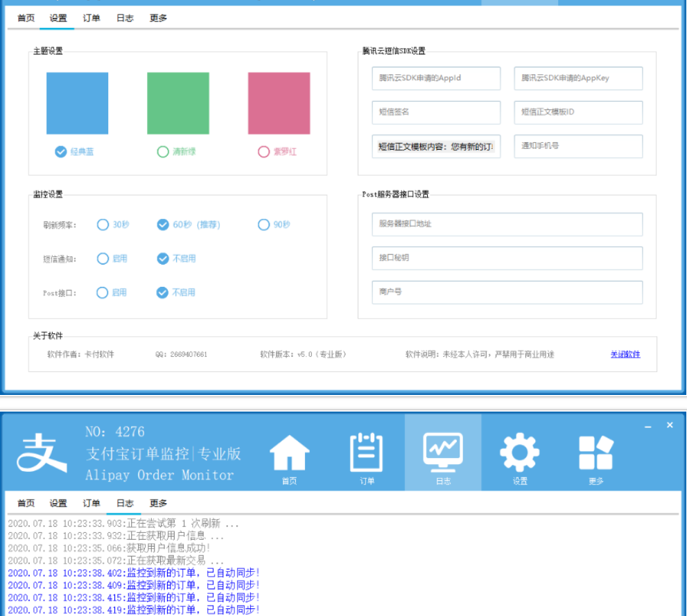Switch to 日志 tab in upper window
The image size is (687, 616).
tap(125, 18)
